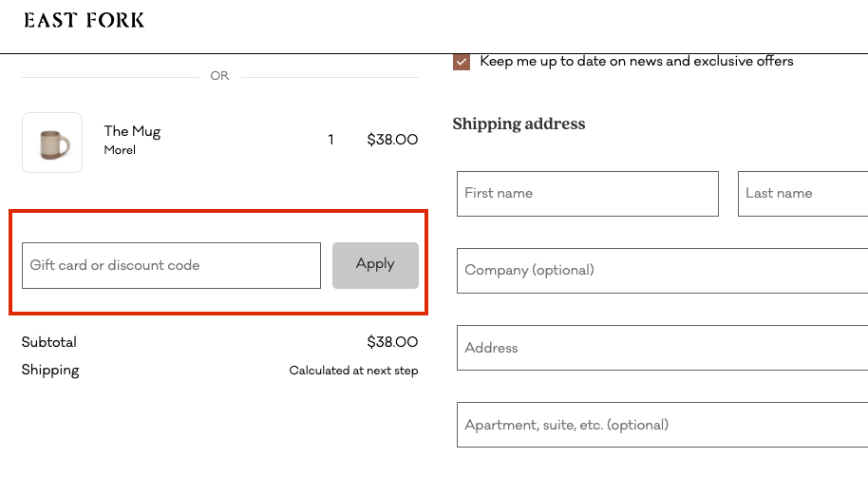
Task: Click the Shipping address heading
Action: (519, 124)
